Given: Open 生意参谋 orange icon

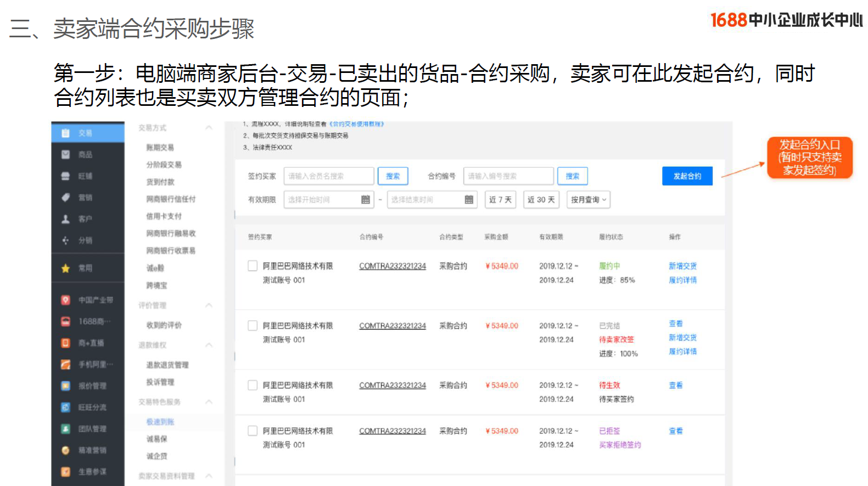Looking at the screenshot, I should 66,472.
